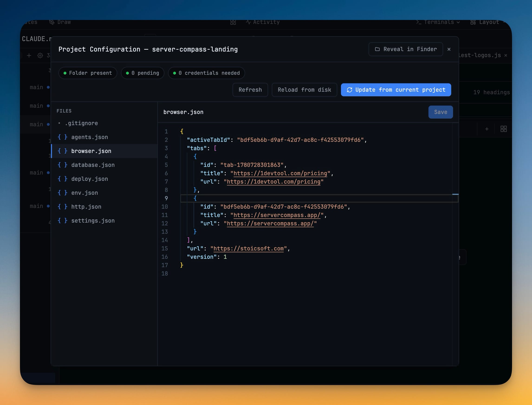Open http.json in the files list
Viewport: 532px width, 405px height.
(104, 207)
